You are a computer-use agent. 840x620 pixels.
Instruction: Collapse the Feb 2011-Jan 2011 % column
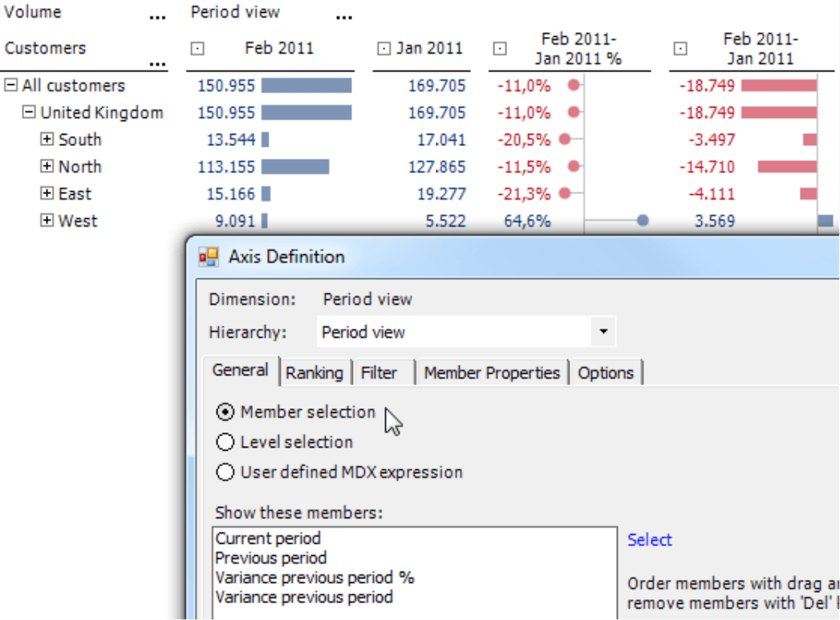click(500, 49)
